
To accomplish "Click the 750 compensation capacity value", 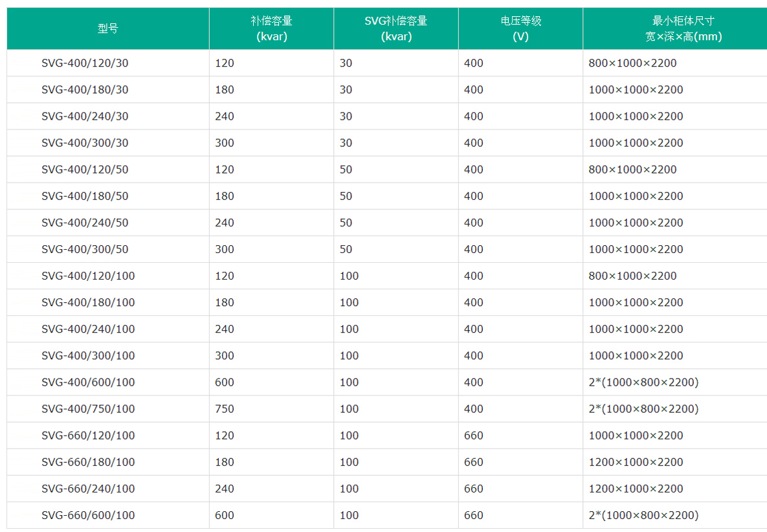I will [225, 409].
